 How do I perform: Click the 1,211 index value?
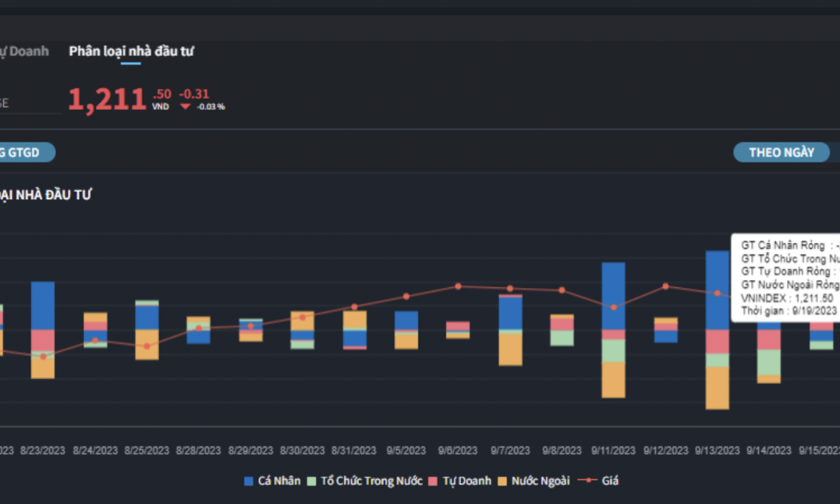click(x=107, y=99)
